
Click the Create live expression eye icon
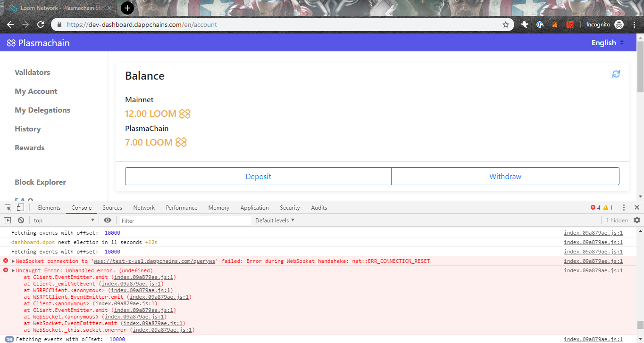108,220
